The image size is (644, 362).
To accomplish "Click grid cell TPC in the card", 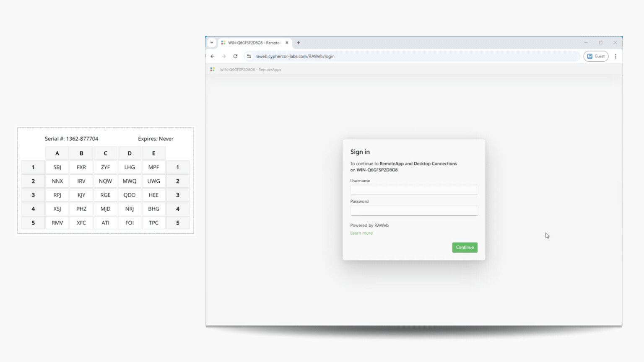I will click(x=153, y=223).
